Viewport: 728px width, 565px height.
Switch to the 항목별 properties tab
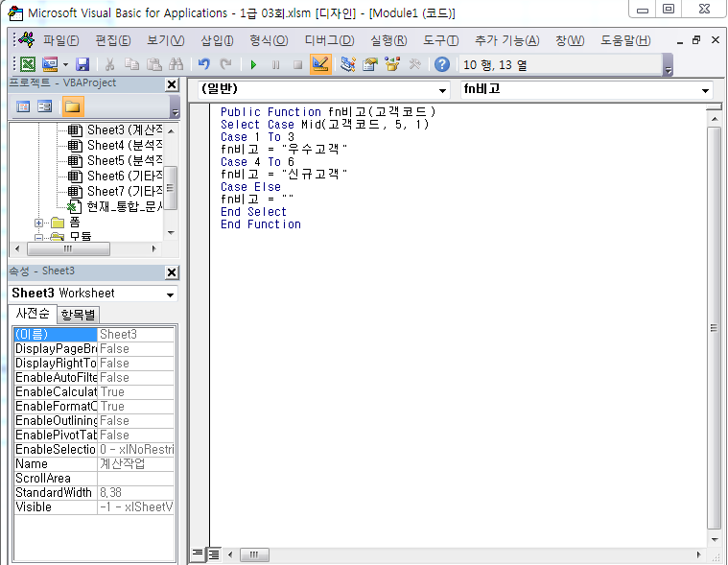tap(79, 315)
